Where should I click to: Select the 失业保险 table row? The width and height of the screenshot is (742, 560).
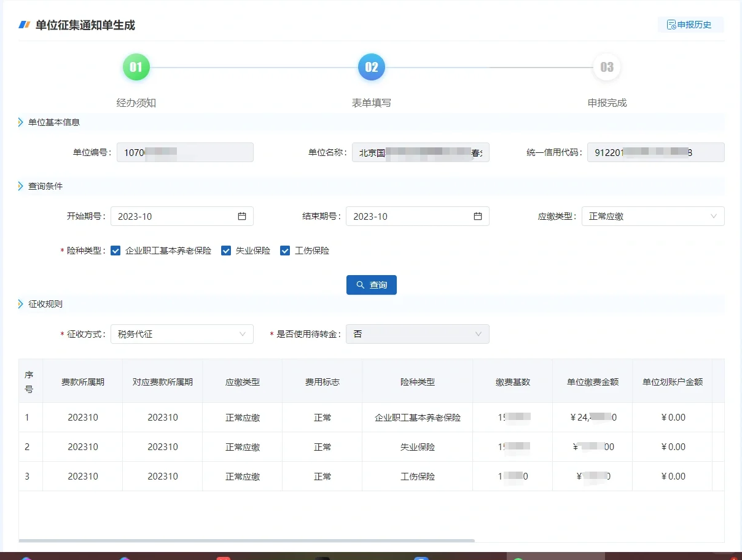point(417,447)
